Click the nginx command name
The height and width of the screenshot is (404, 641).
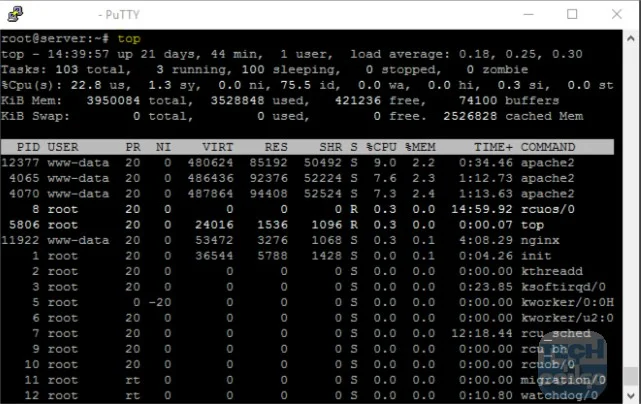(540, 240)
